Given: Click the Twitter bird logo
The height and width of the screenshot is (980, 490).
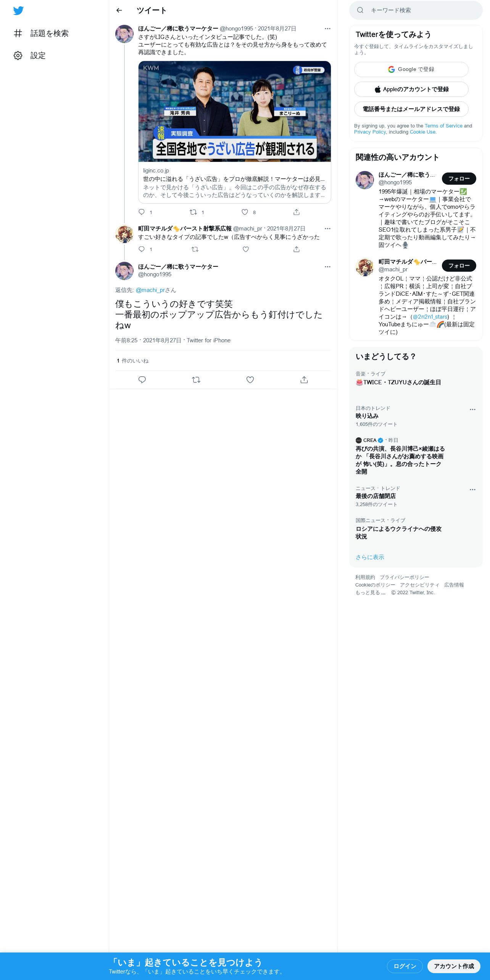Looking at the screenshot, I should pos(18,11).
